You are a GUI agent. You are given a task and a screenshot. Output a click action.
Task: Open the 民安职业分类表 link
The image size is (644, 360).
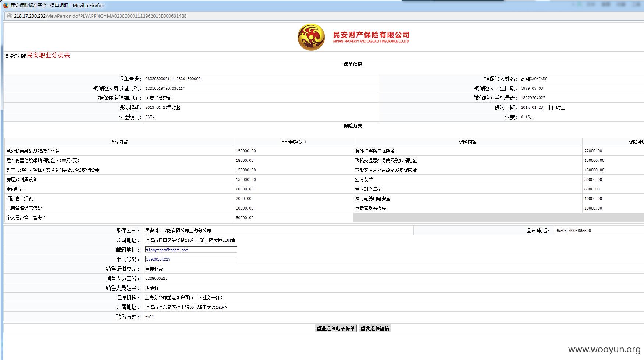pyautogui.click(x=49, y=55)
